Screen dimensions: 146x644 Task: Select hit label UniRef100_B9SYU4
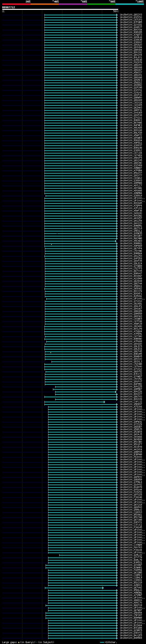click(x=131, y=30)
